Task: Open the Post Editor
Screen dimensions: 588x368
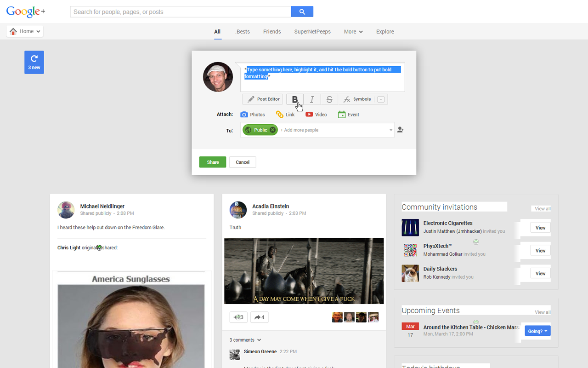Action: [262, 99]
